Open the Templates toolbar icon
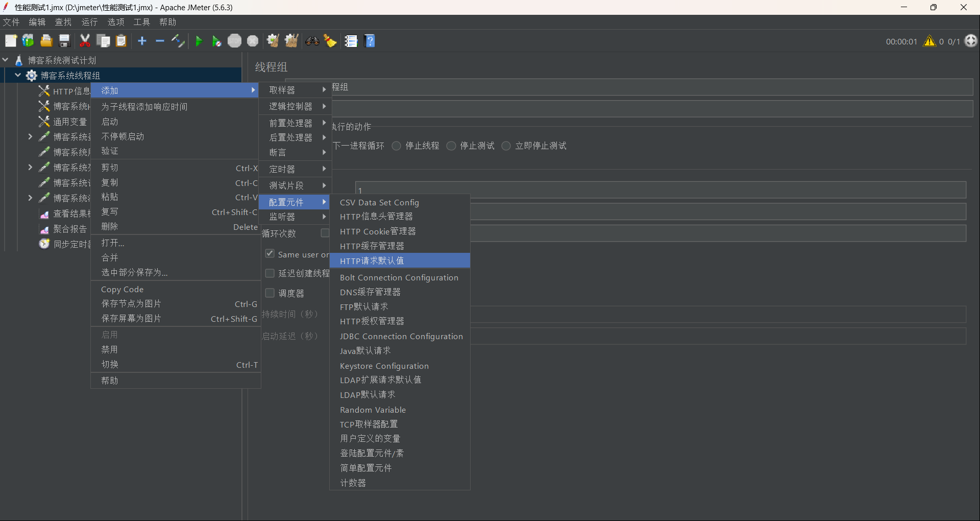Viewport: 980px width, 521px height. coord(28,41)
